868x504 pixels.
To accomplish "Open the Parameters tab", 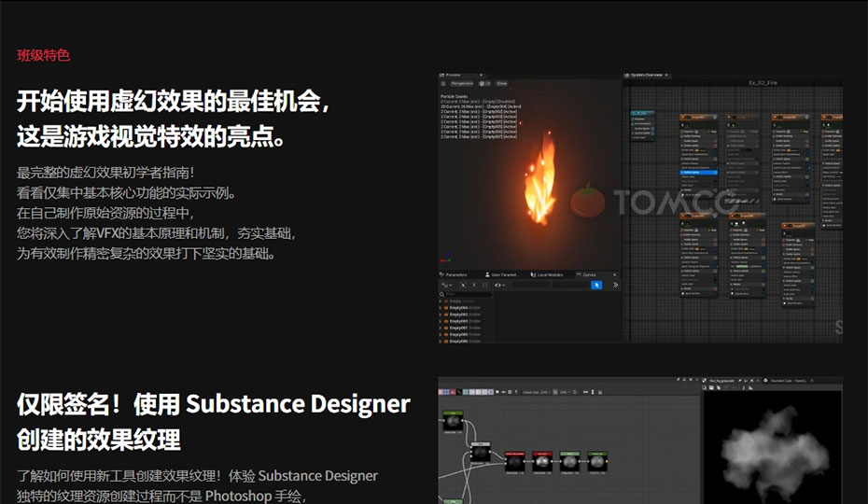I will [x=454, y=274].
